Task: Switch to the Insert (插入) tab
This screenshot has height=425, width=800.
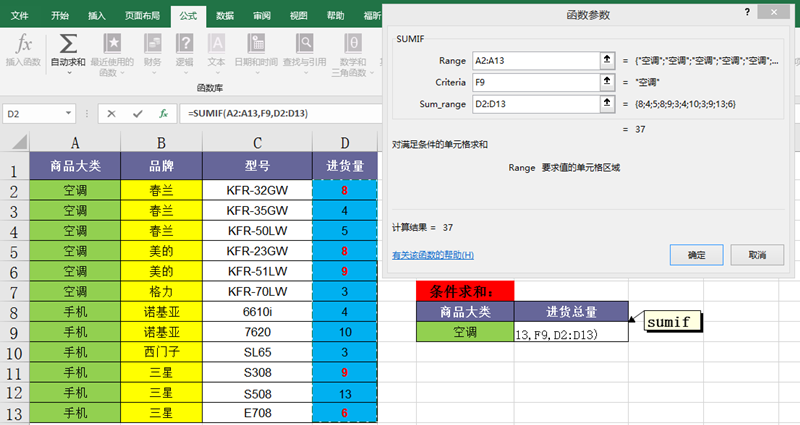Action: click(x=96, y=16)
